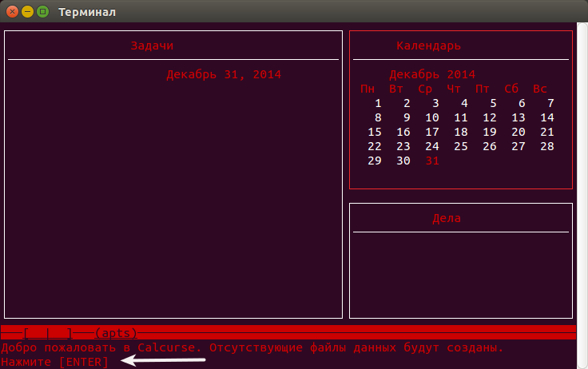This screenshot has height=369, width=588.
Task: Select day 28 in the calendar
Action: click(x=547, y=146)
